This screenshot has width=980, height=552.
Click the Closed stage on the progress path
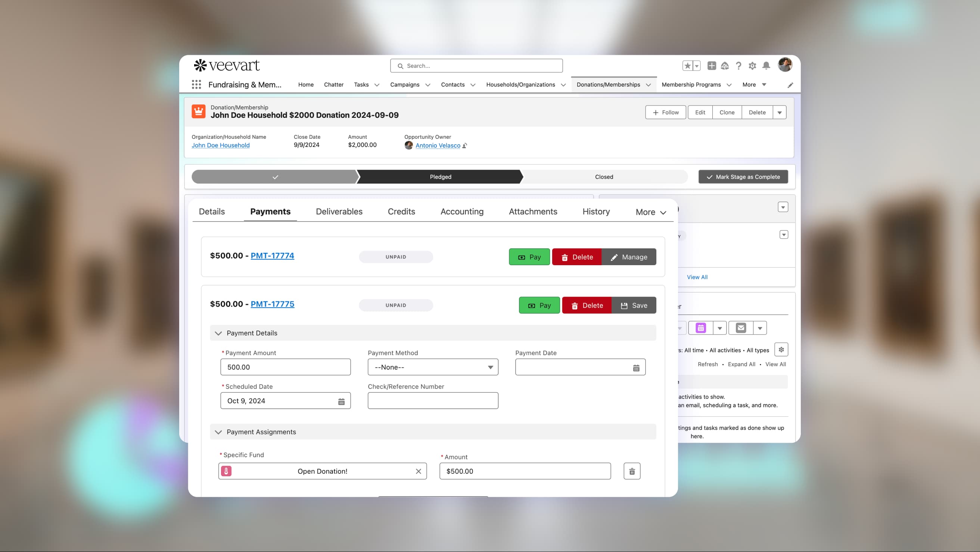click(604, 176)
